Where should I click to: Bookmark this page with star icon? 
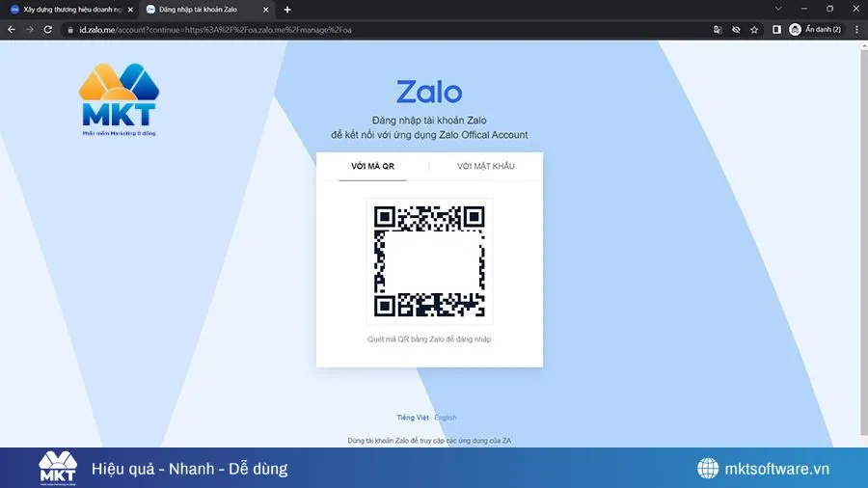coord(754,30)
